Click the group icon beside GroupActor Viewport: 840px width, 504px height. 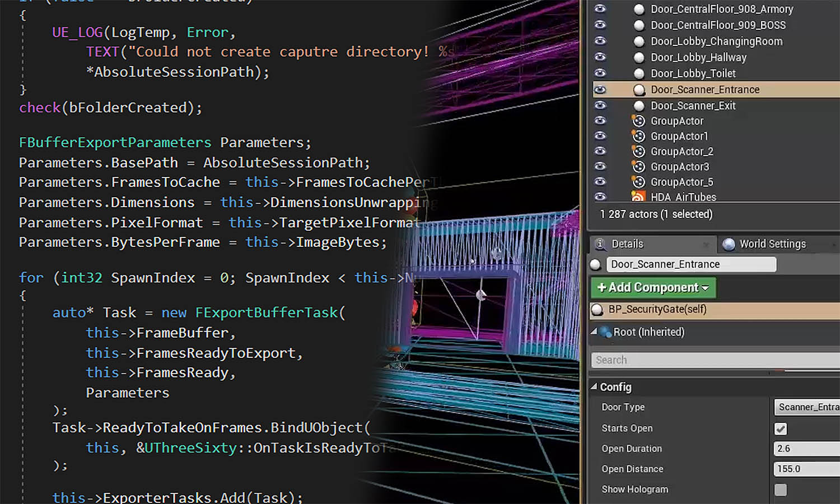click(638, 120)
